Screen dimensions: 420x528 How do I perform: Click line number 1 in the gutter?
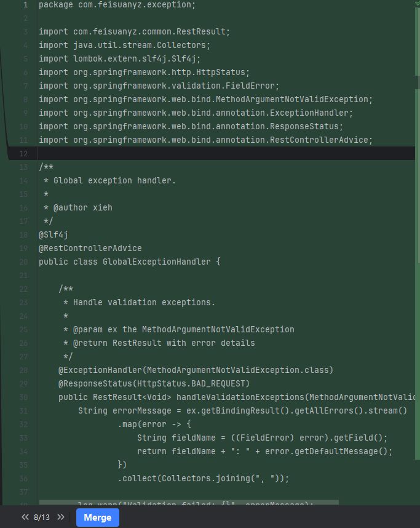point(25,5)
